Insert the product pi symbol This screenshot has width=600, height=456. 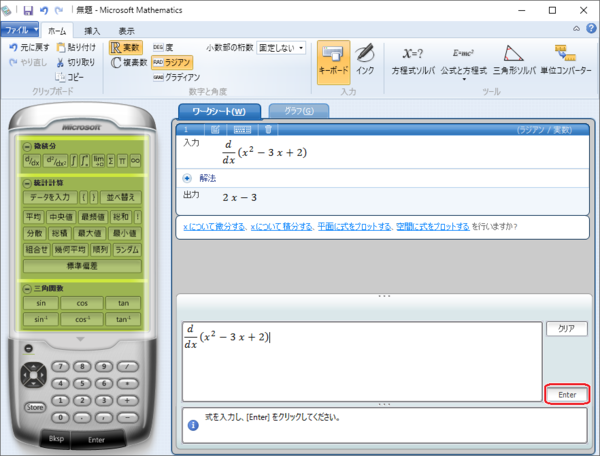122,161
